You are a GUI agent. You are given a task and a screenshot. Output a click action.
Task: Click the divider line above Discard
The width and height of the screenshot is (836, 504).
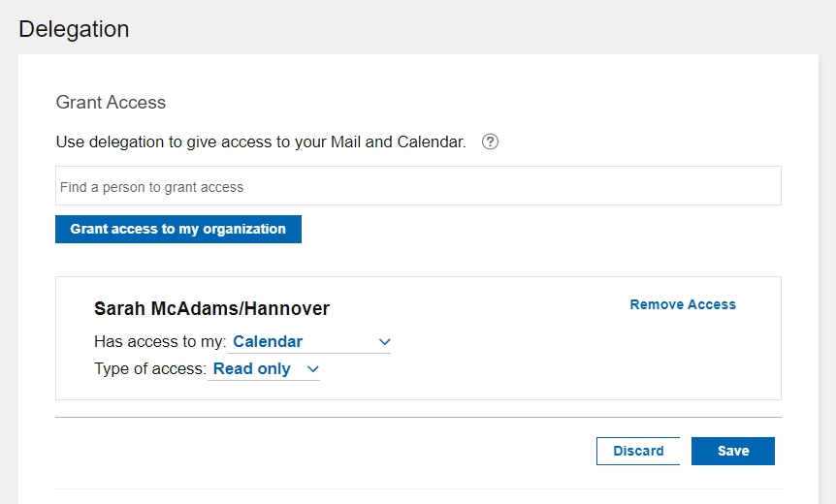418,418
